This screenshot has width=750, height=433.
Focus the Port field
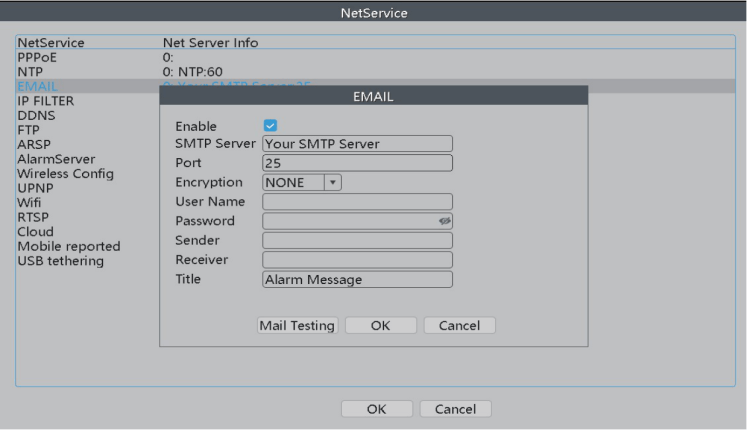[357, 163]
